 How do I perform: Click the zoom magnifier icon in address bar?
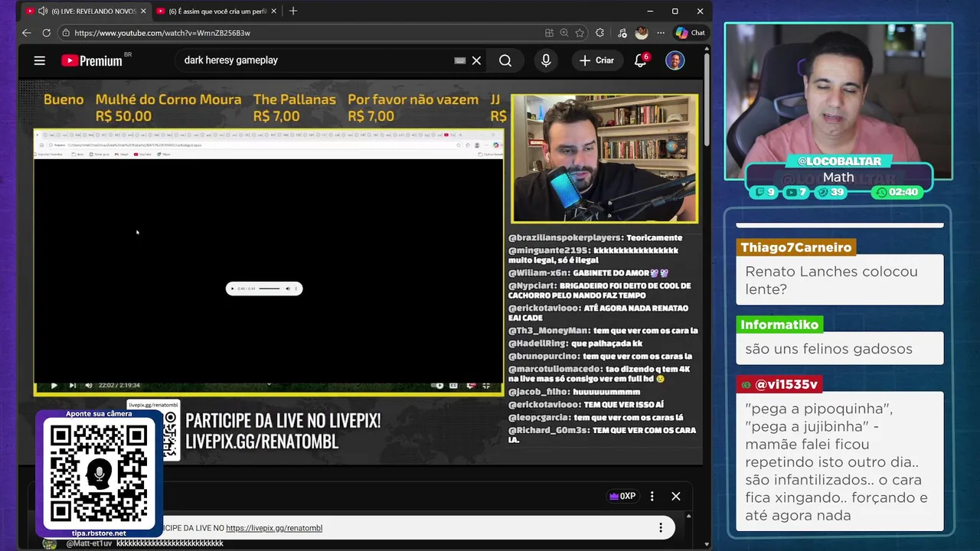point(564,33)
